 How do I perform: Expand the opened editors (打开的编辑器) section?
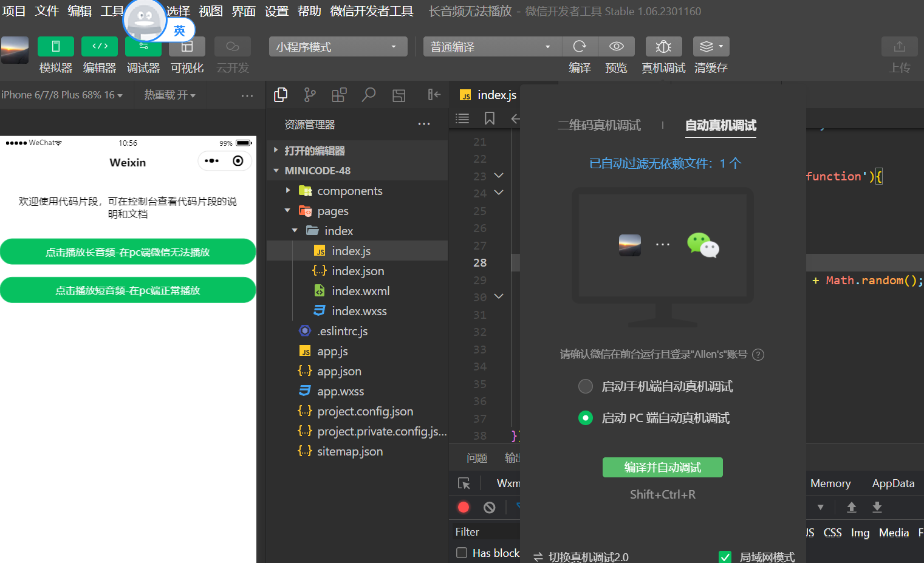pos(357,151)
